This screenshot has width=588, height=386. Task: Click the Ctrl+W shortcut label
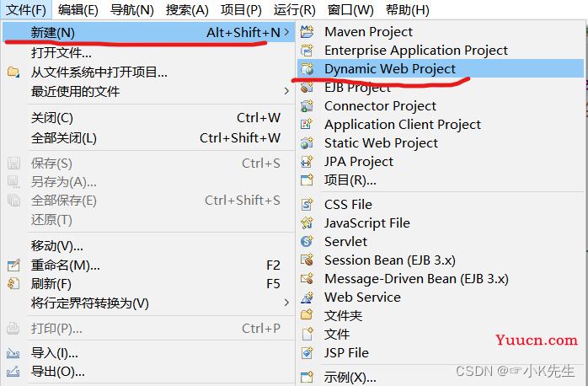click(259, 118)
